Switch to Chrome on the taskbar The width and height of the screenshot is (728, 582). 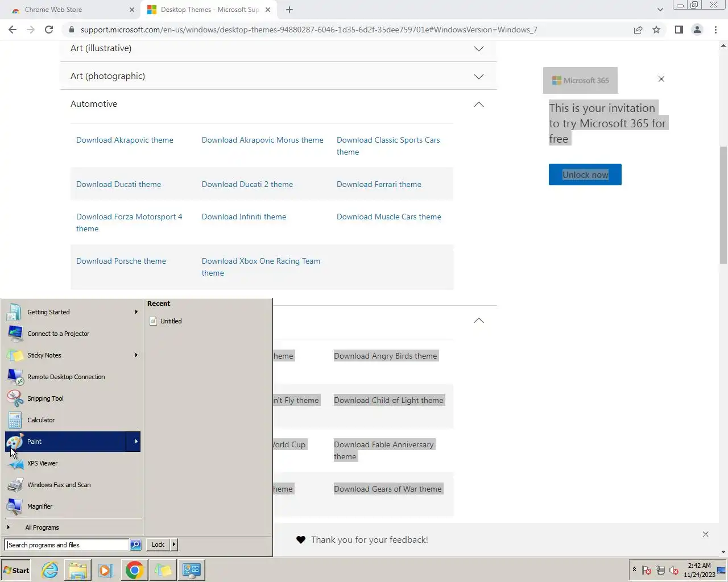(x=134, y=570)
